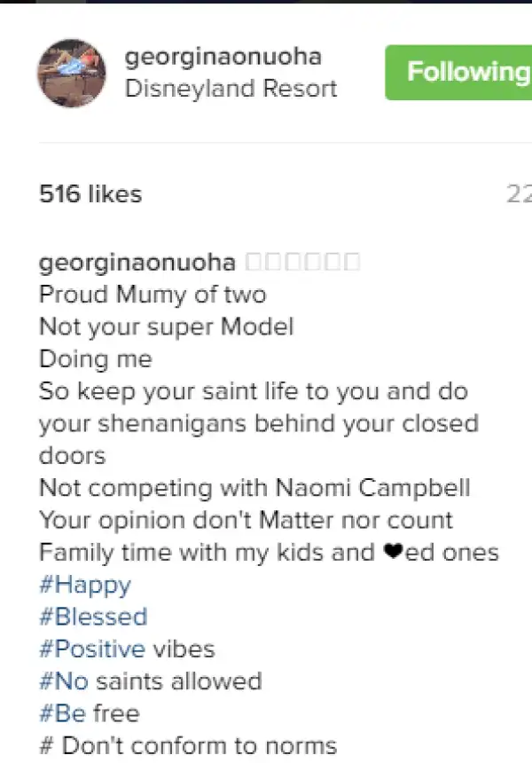View the 516 likes list

coord(90,194)
